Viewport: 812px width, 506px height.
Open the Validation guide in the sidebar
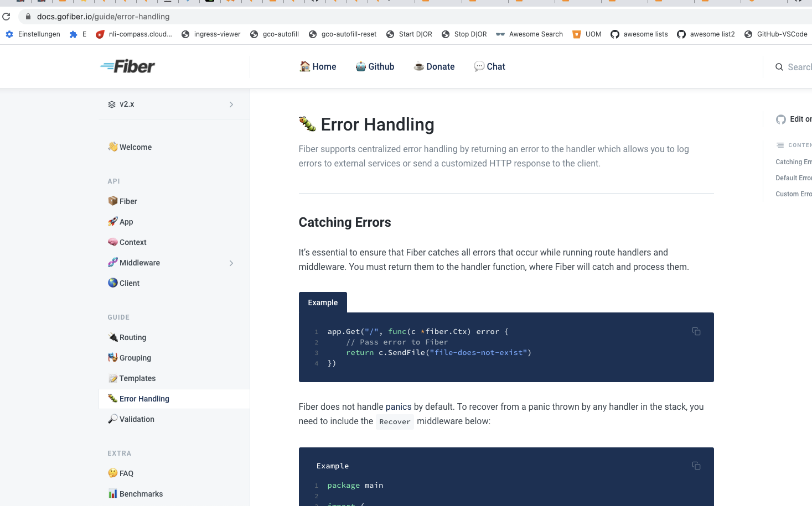point(136,419)
